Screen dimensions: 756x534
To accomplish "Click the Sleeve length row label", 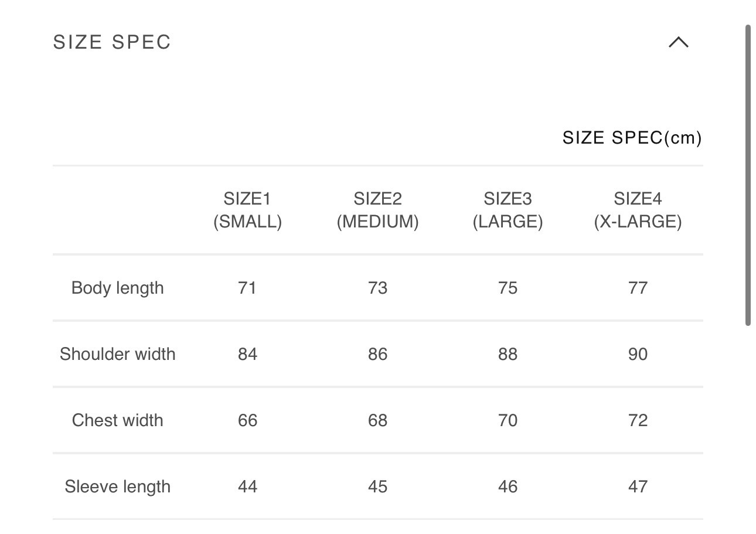I will (x=117, y=487).
